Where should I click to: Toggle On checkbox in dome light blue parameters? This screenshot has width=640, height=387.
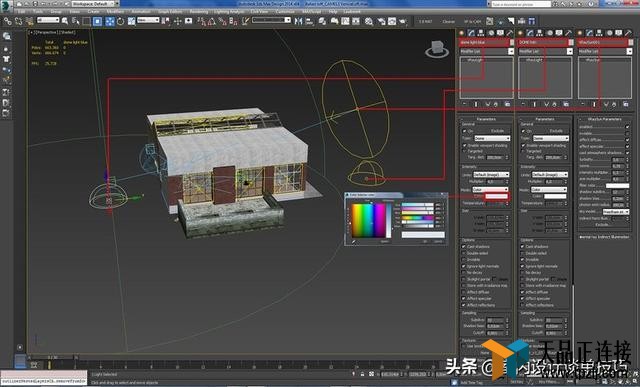point(464,131)
